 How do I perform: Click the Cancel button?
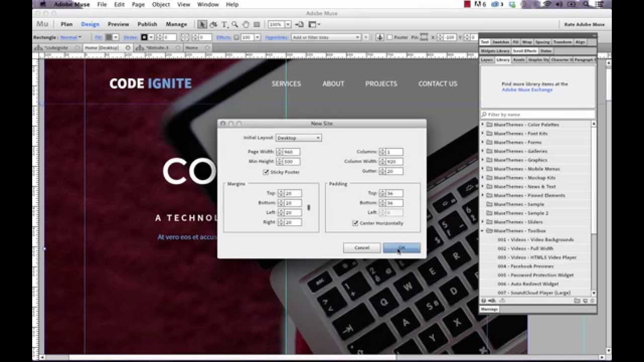362,248
